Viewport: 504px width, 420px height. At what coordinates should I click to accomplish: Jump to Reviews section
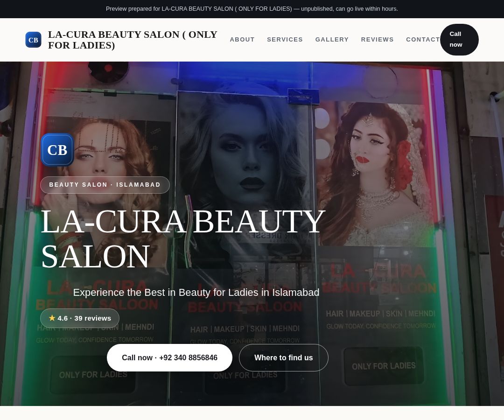tap(377, 40)
